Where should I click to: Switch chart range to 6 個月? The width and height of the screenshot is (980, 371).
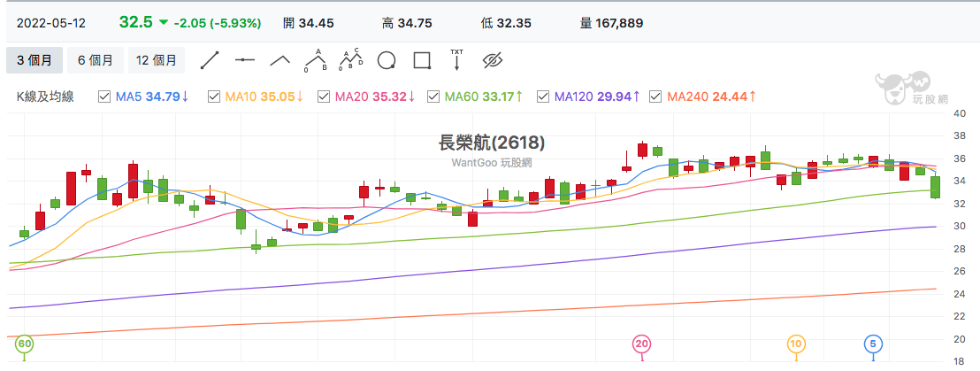coord(95,61)
